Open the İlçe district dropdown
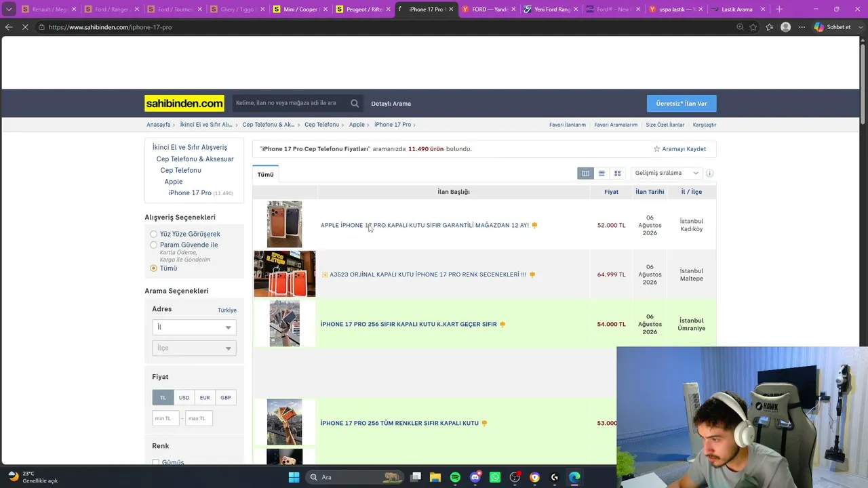The image size is (868, 488). pos(194,348)
